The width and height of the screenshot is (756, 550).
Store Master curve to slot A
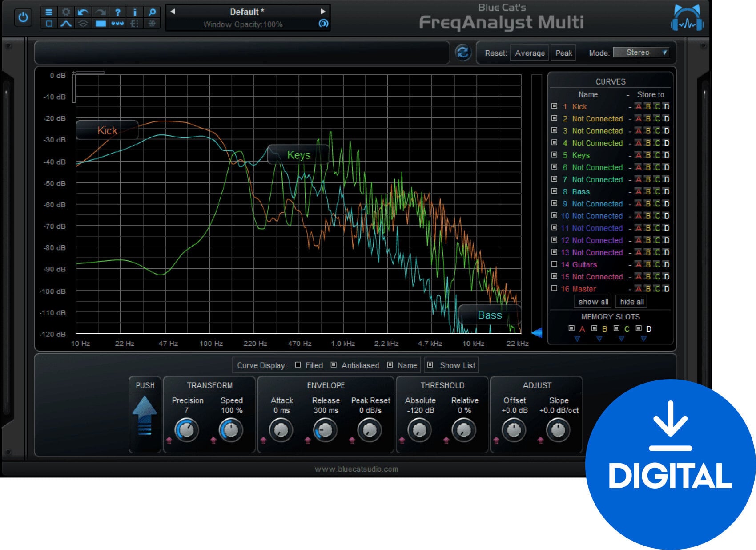[x=639, y=288]
